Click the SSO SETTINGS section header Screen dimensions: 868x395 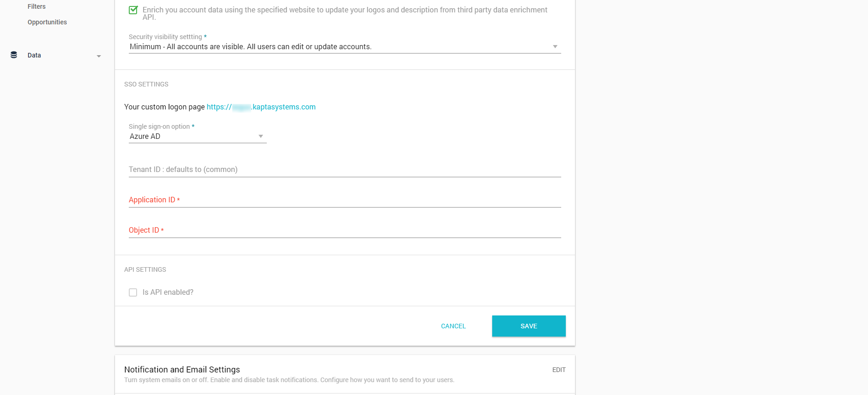point(146,84)
